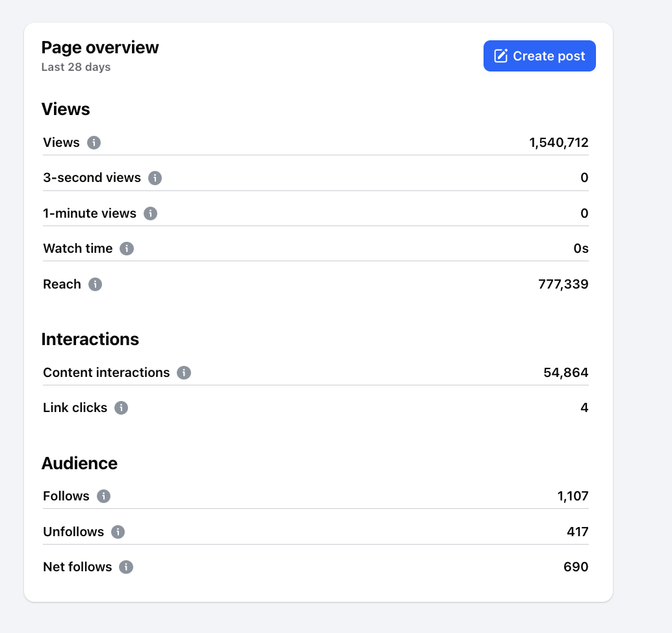This screenshot has height=633, width=672.
Task: Click the Reach info icon
Action: [x=95, y=284]
